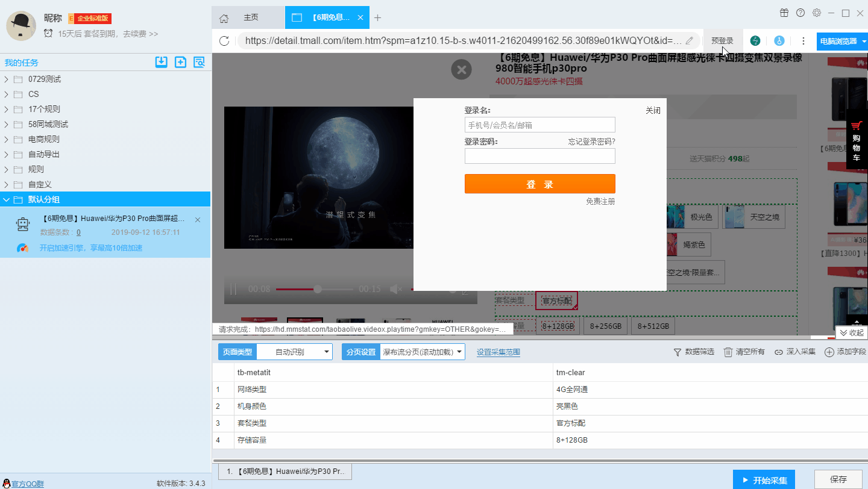The height and width of the screenshot is (489, 868).
Task: Click the search tasks magnifier icon
Action: tap(200, 62)
